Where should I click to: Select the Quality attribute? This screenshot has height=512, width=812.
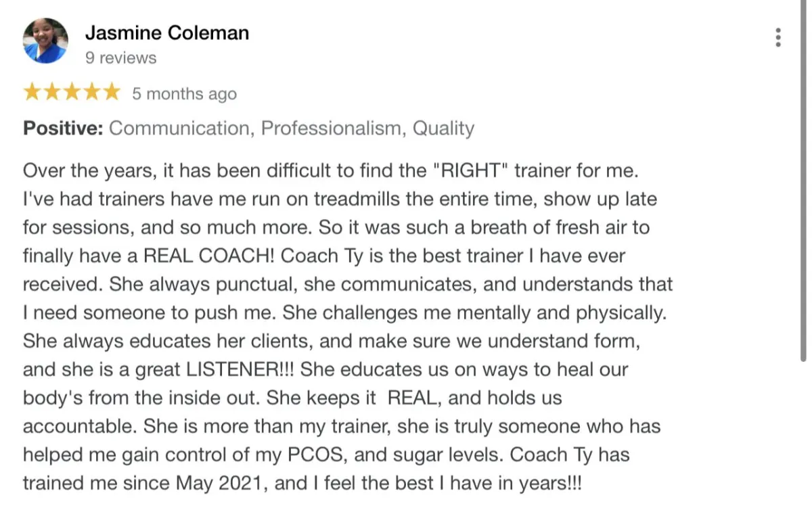pos(443,129)
